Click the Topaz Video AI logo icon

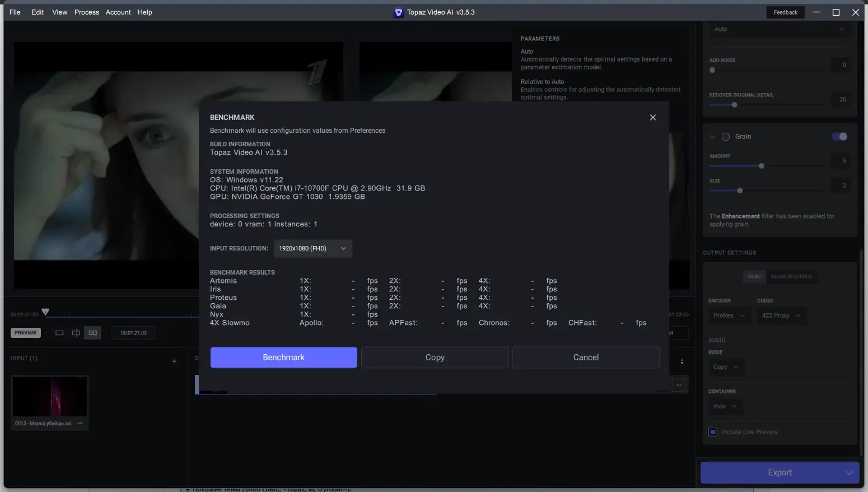(x=398, y=12)
